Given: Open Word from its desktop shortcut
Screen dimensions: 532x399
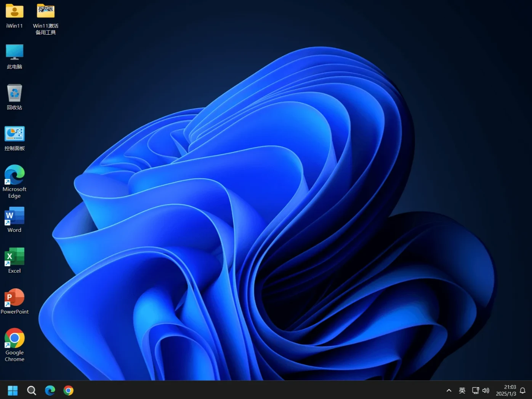Looking at the screenshot, I should click(14, 218).
